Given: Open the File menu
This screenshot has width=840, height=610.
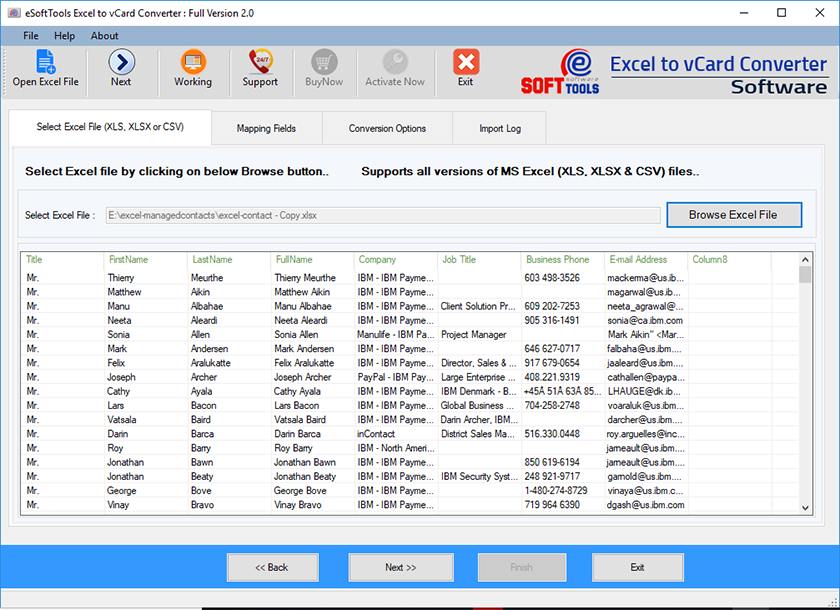Looking at the screenshot, I should (31, 36).
